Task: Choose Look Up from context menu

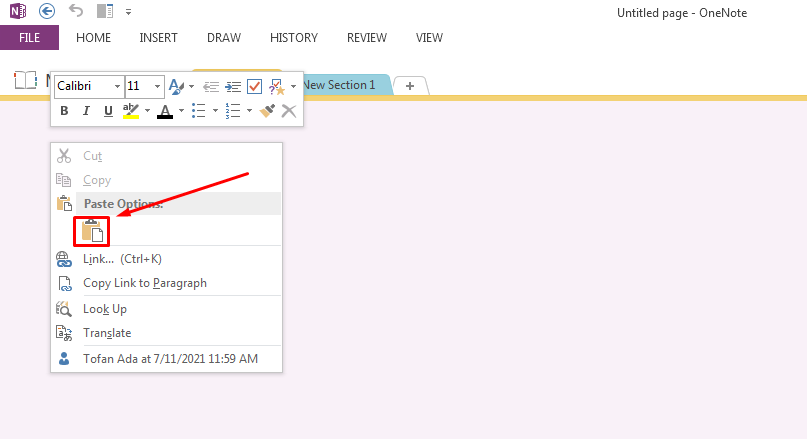Action: click(x=105, y=309)
